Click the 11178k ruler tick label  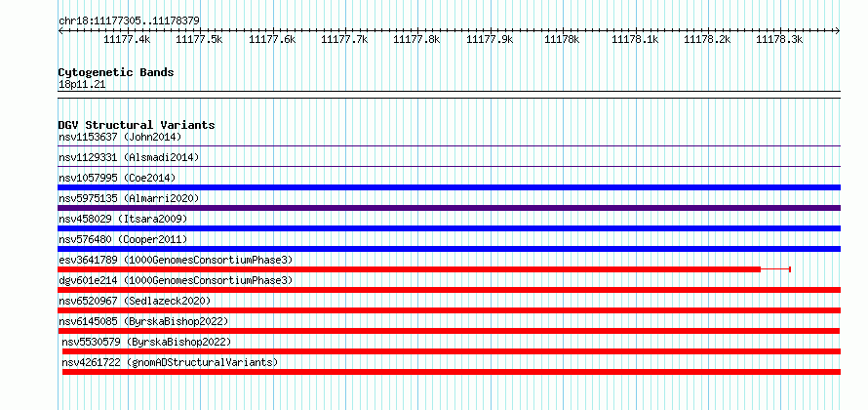[x=562, y=39]
